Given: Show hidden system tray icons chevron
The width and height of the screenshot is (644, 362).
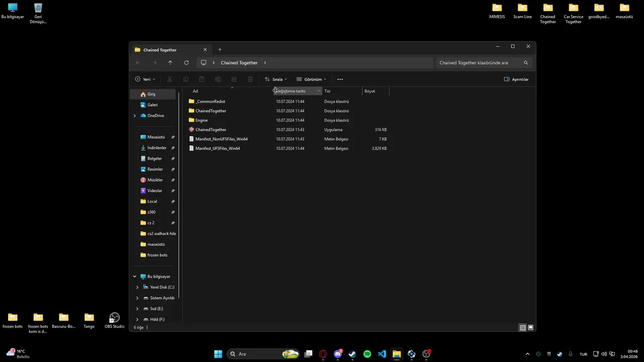Looking at the screenshot, I should [x=527, y=354].
